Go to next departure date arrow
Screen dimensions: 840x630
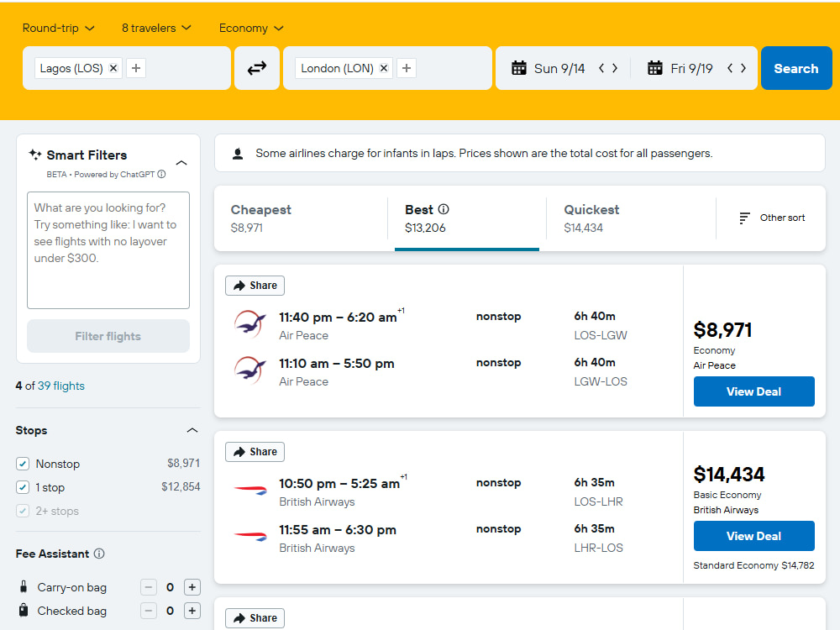point(615,68)
